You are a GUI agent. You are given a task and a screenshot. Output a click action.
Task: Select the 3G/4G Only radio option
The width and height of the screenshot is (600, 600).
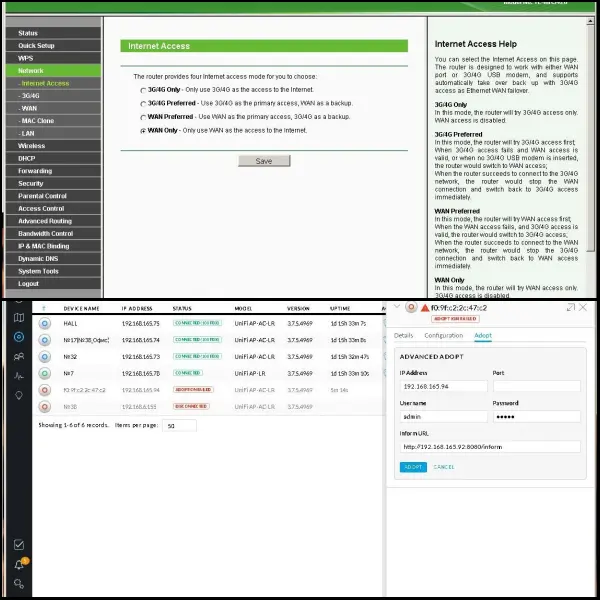[142, 90]
